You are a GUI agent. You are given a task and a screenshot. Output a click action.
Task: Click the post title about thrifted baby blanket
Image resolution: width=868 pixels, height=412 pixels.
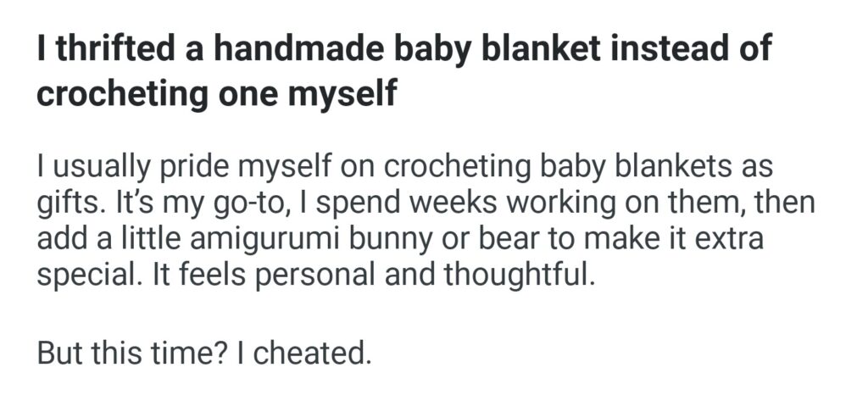[403, 71]
